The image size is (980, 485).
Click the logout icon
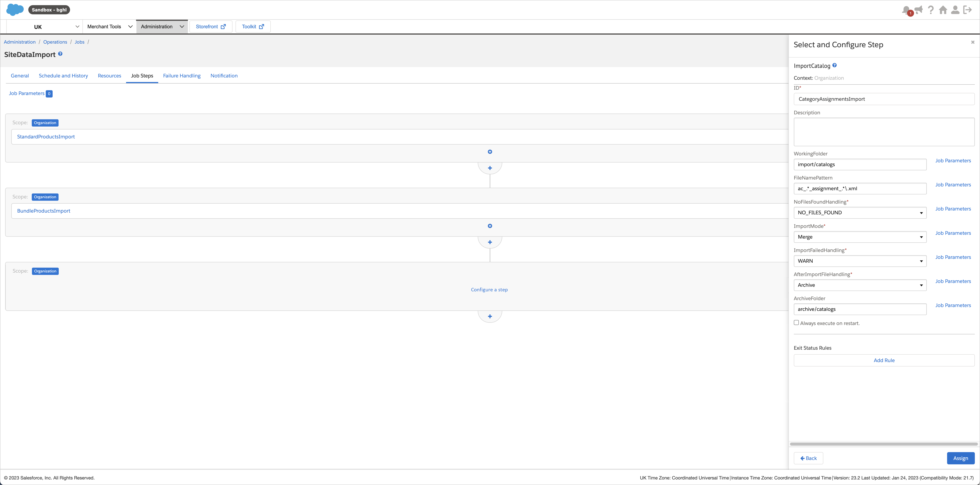967,10
